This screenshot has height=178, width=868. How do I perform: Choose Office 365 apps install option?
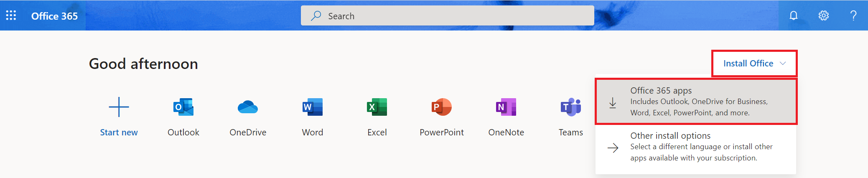696,102
